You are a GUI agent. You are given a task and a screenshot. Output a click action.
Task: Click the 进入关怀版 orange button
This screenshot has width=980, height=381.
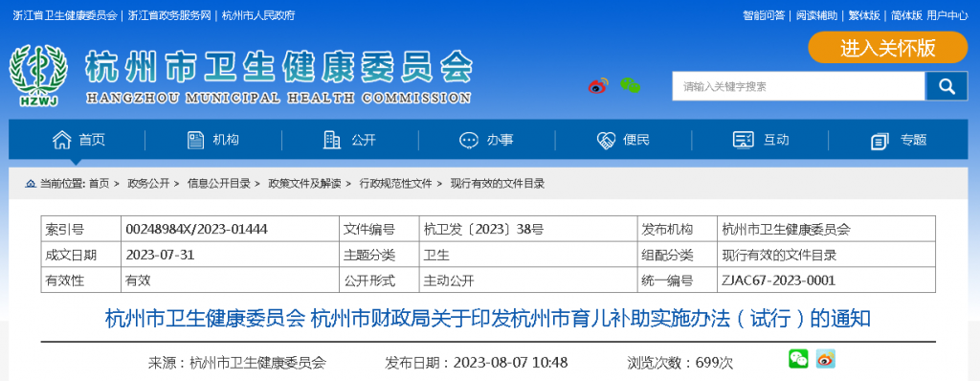pyautogui.click(x=887, y=48)
